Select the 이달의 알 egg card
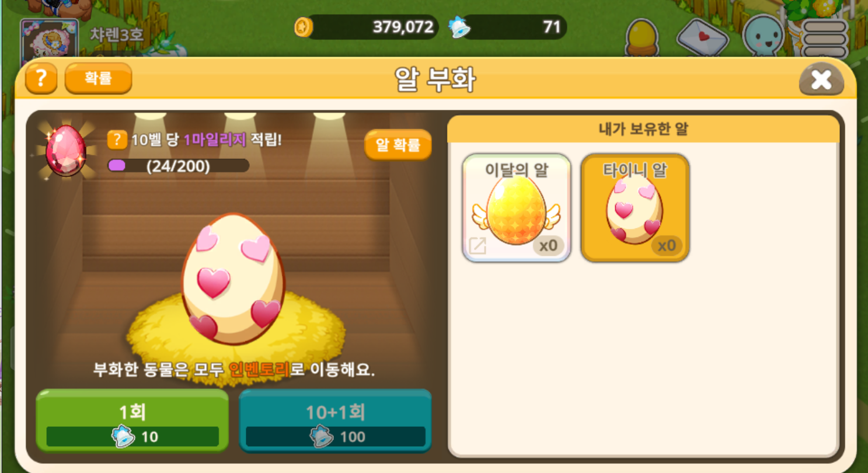 [517, 207]
